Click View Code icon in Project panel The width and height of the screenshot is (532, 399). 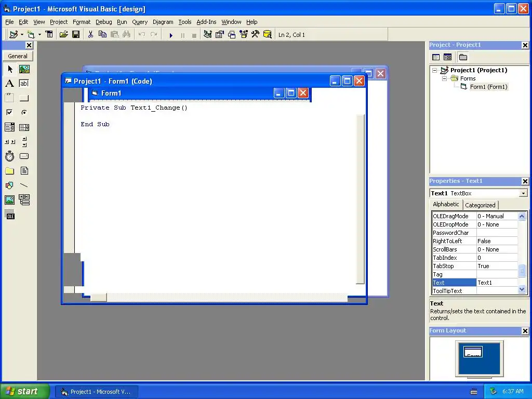coord(436,57)
